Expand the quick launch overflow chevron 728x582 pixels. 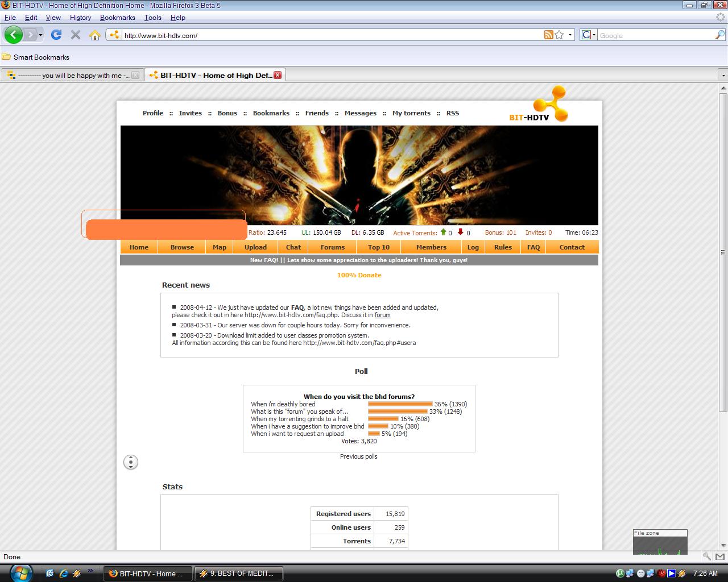coord(90,571)
